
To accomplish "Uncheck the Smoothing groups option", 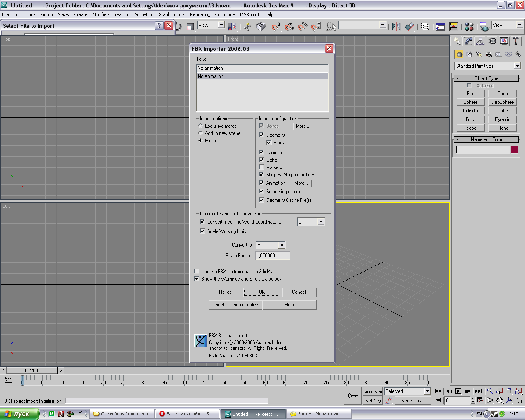I will coord(261,192).
